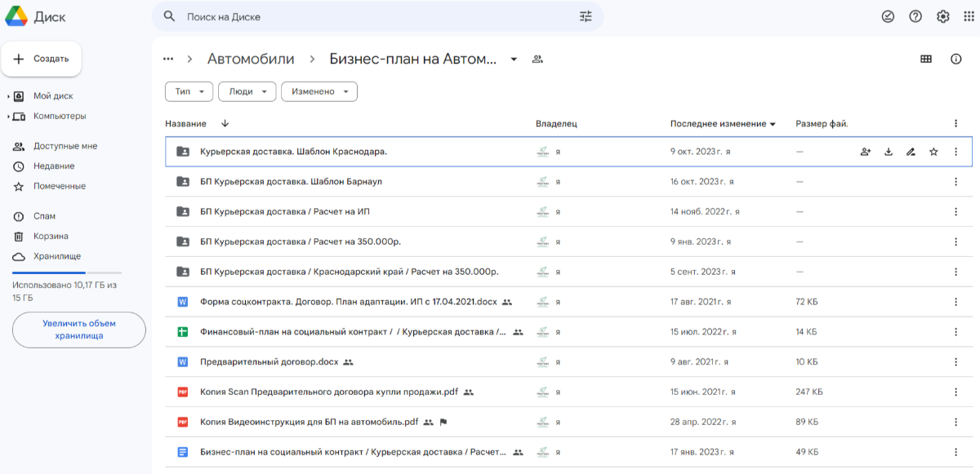Viewport: 980px width, 474px height.
Task: Star the Шаблон Краснодара folder
Action: coord(933,152)
